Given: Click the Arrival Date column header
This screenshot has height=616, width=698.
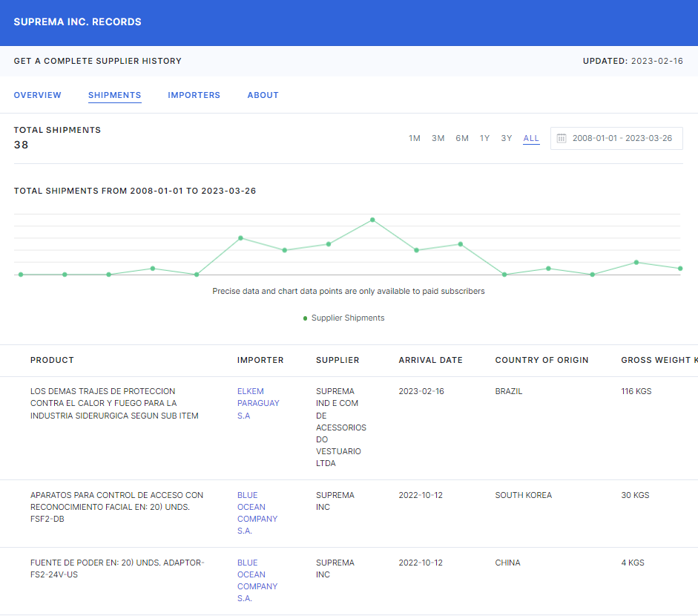Looking at the screenshot, I should (x=430, y=360).
